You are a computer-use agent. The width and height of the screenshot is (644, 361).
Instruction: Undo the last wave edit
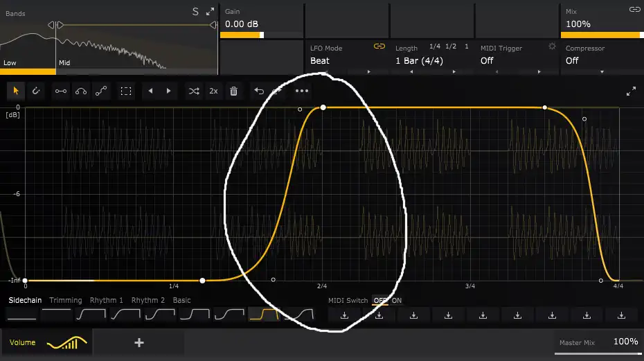click(259, 91)
